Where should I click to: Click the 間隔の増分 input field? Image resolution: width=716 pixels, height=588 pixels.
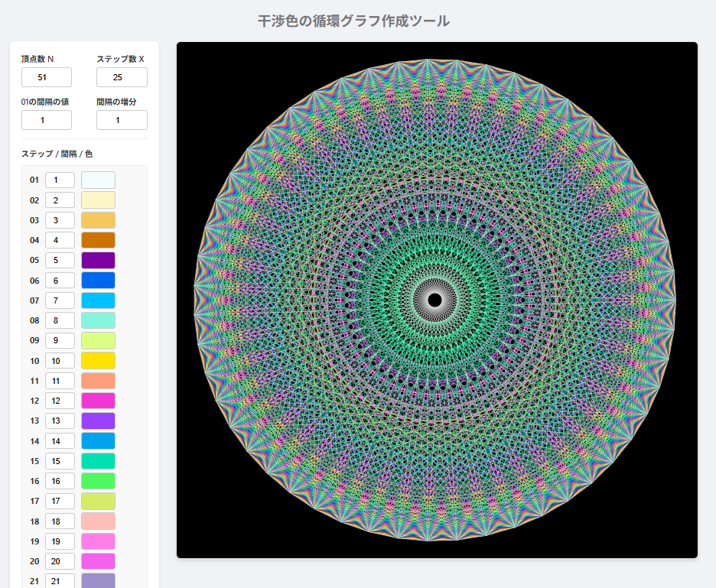pyautogui.click(x=122, y=120)
